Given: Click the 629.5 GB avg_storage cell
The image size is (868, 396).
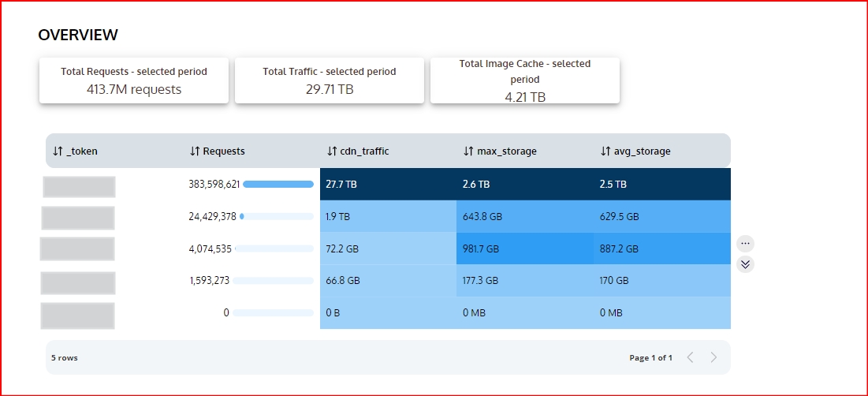Looking at the screenshot, I should click(661, 216).
